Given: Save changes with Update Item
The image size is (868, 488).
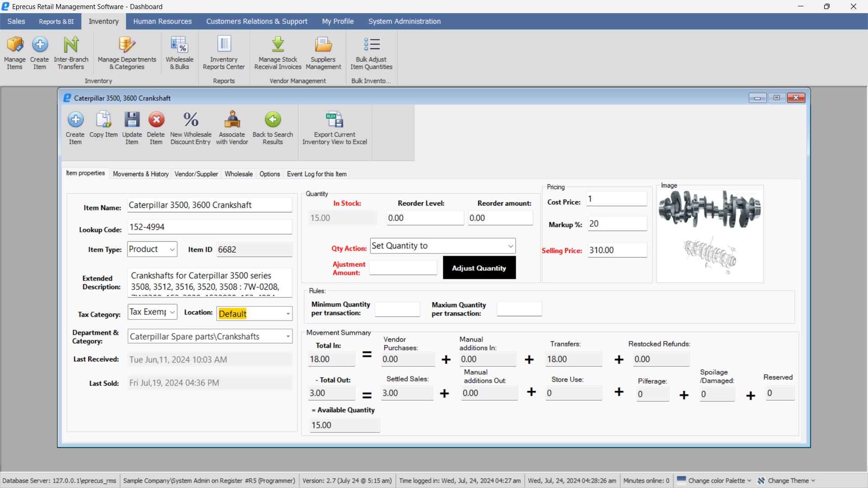Looking at the screenshot, I should [x=132, y=128].
